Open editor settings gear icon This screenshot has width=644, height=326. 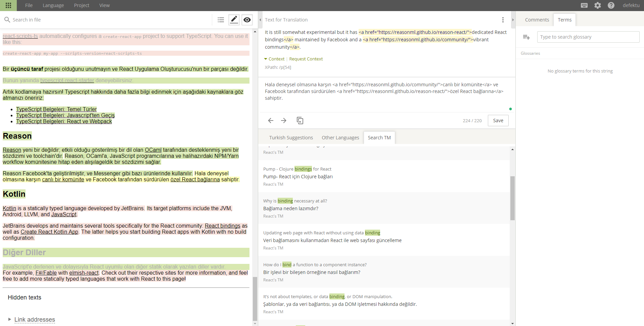pos(598,5)
